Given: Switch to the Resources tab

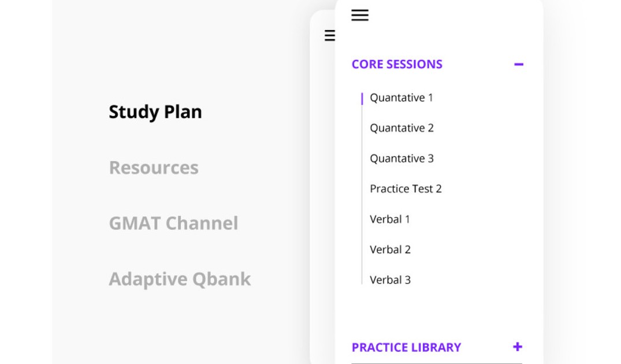Looking at the screenshot, I should pos(154,168).
